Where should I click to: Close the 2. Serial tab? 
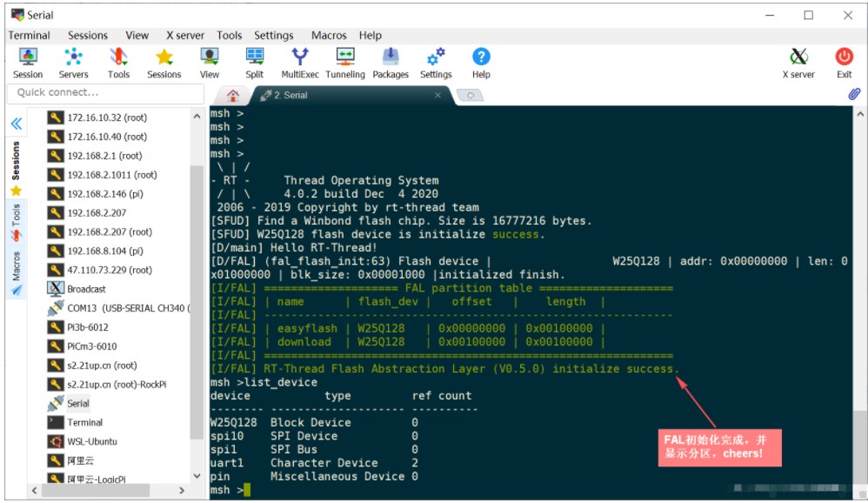coord(437,95)
